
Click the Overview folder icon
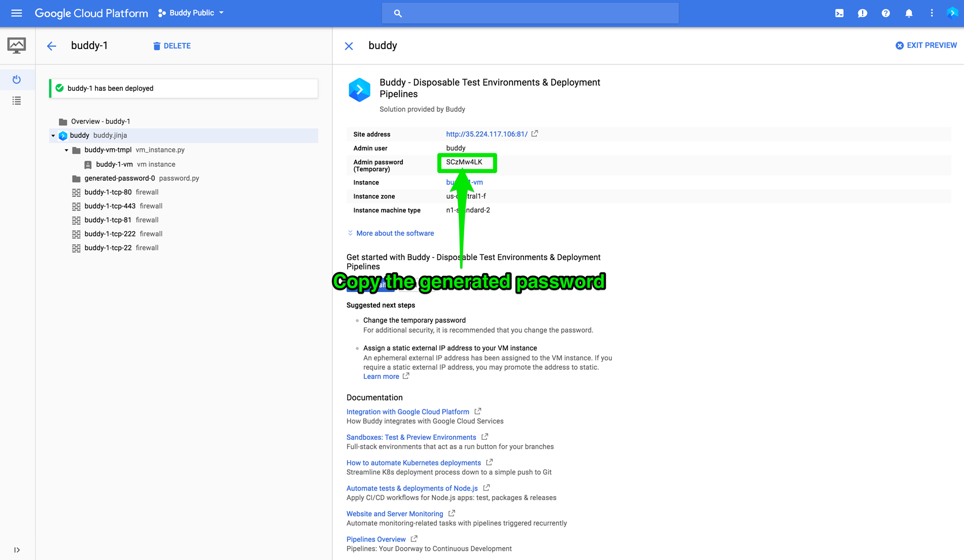tap(63, 122)
